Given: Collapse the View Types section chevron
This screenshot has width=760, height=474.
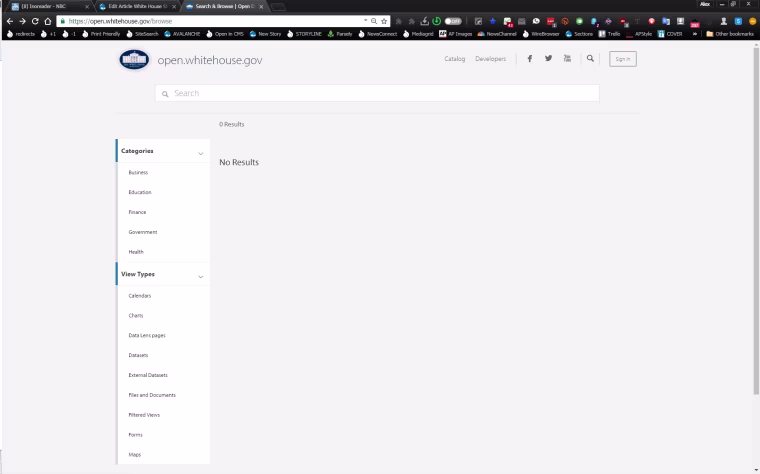Looking at the screenshot, I should point(201,277).
